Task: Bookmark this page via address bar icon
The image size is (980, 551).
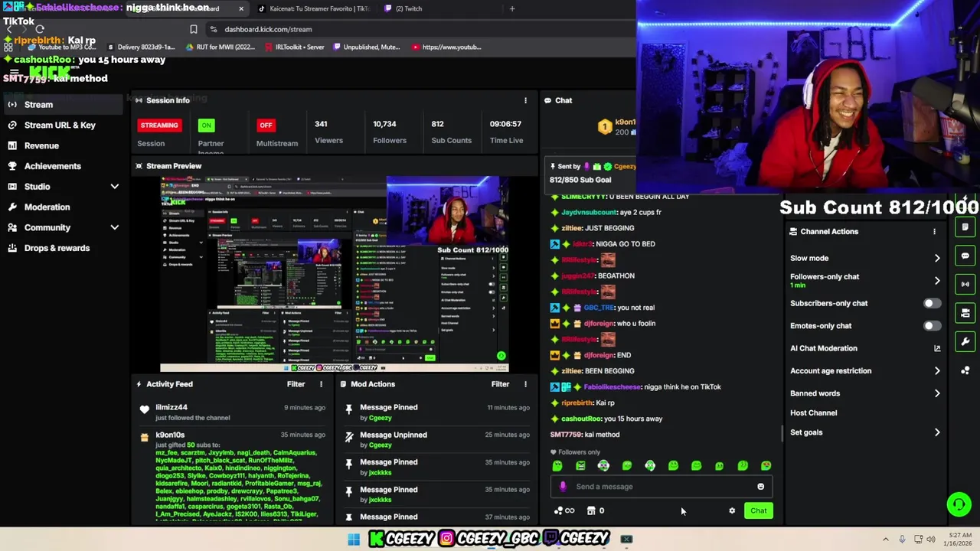Action: (x=193, y=29)
